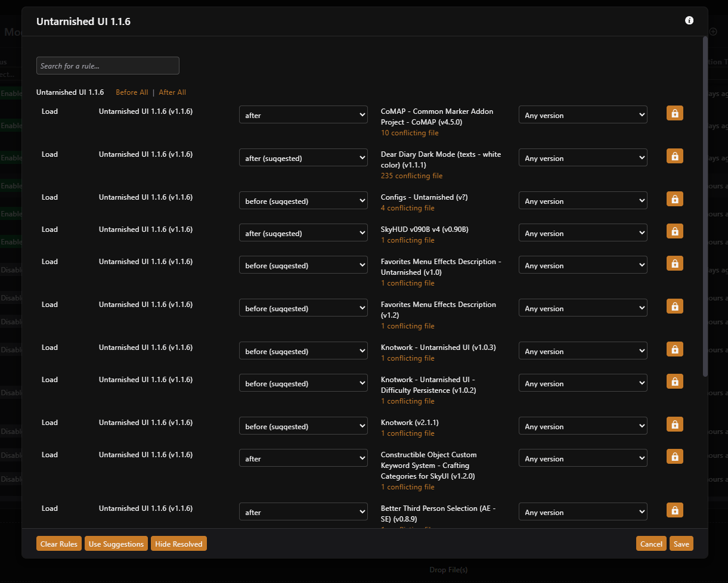Click the 'After All' link
Image resolution: width=728 pixels, height=583 pixels.
(172, 92)
